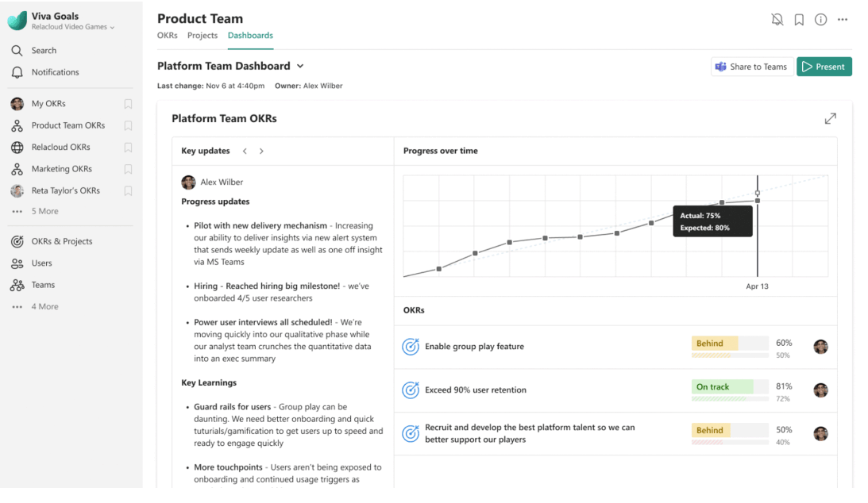Click the Share to Teams button
The height and width of the screenshot is (503, 868).
tap(750, 67)
